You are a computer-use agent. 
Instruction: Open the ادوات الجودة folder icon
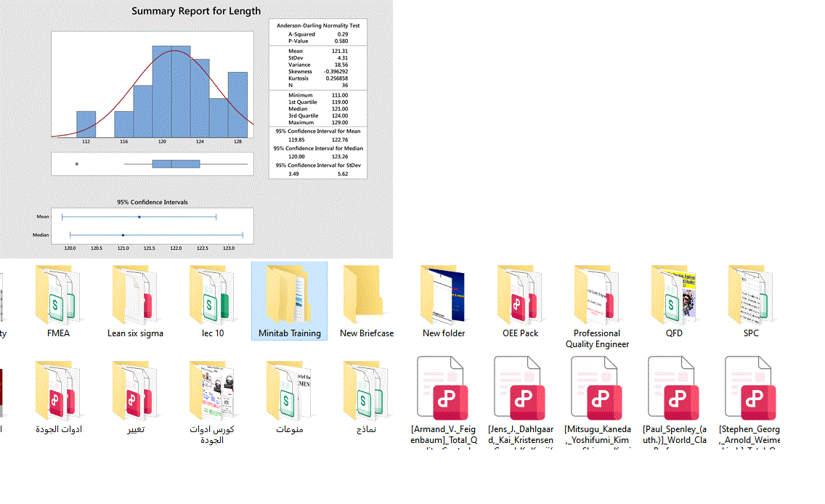point(58,391)
